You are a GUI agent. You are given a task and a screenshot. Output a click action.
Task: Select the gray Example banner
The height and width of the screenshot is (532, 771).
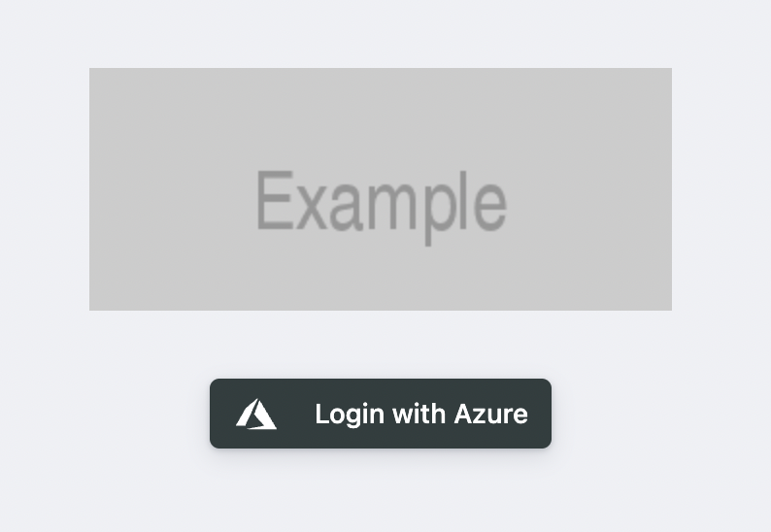point(381,189)
